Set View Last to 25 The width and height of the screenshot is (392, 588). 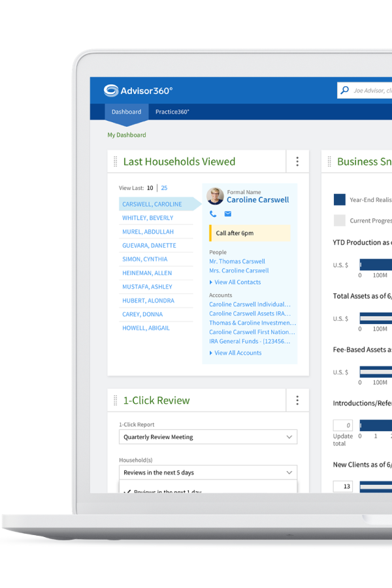[x=164, y=188]
